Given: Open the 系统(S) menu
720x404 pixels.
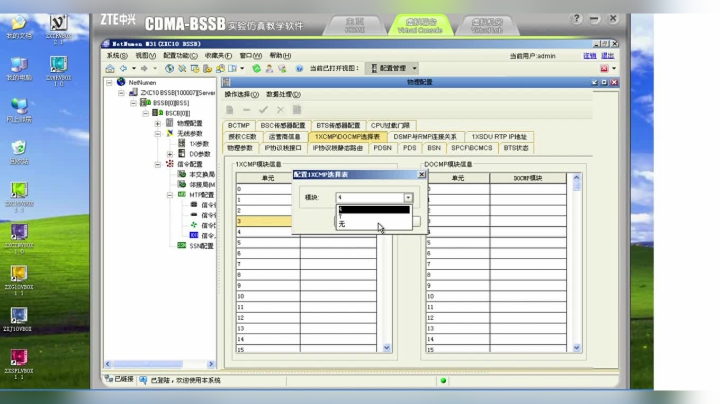Looking at the screenshot, I should tap(117, 56).
